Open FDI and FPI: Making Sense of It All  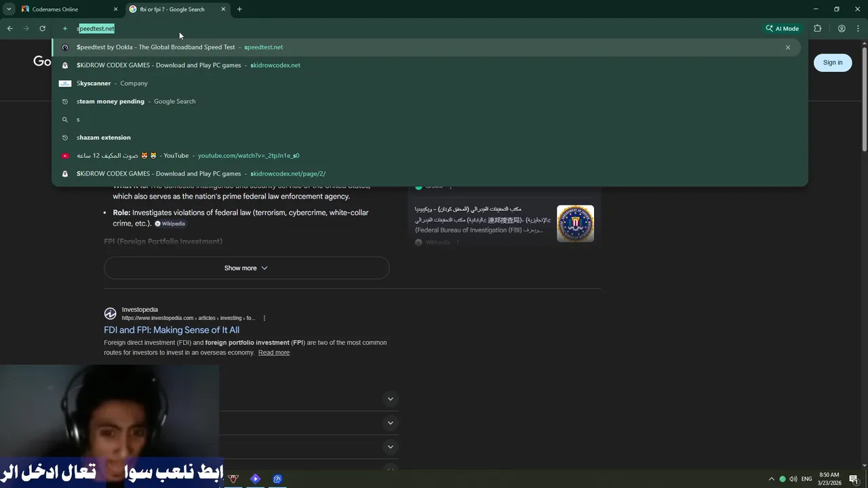point(172,330)
